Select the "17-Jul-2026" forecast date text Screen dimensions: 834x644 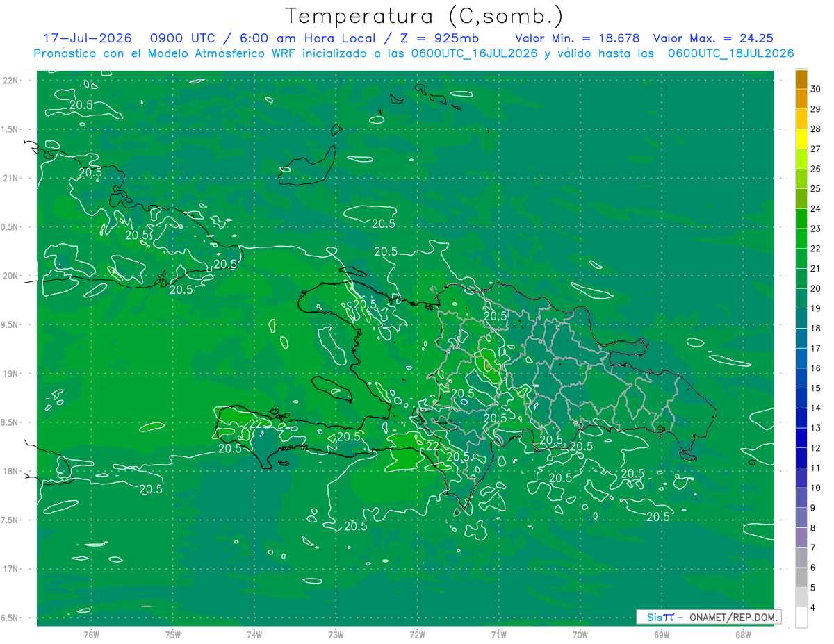tap(88, 39)
